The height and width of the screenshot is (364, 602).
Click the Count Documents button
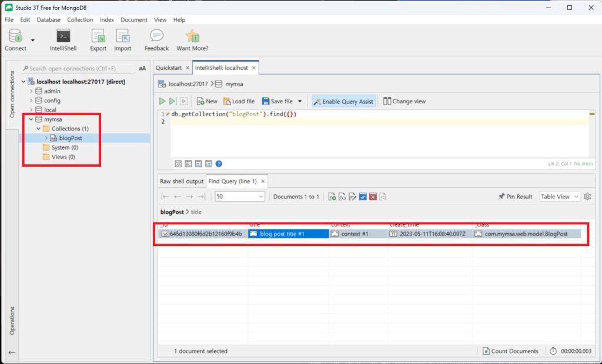click(x=511, y=351)
